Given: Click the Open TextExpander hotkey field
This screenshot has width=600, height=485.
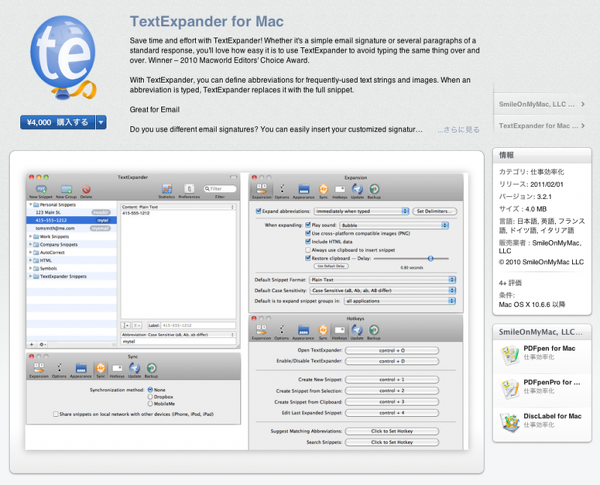Looking at the screenshot, I should coord(392,350).
